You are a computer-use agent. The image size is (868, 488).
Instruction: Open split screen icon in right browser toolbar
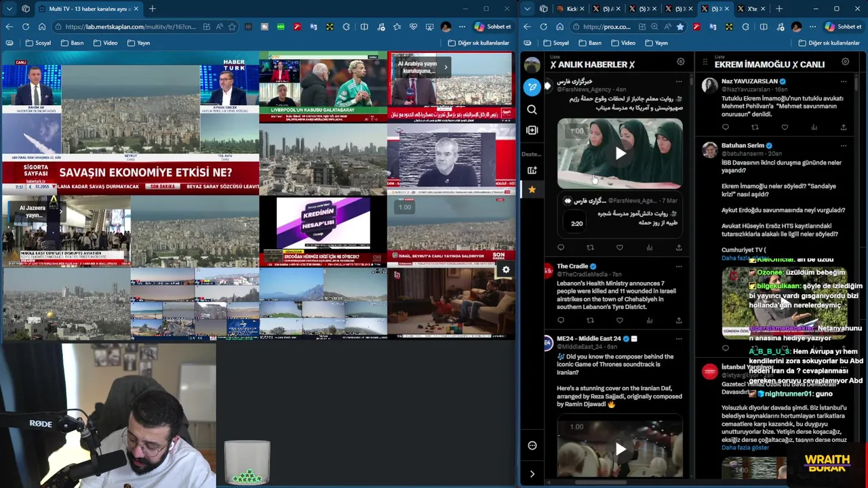coord(763,26)
